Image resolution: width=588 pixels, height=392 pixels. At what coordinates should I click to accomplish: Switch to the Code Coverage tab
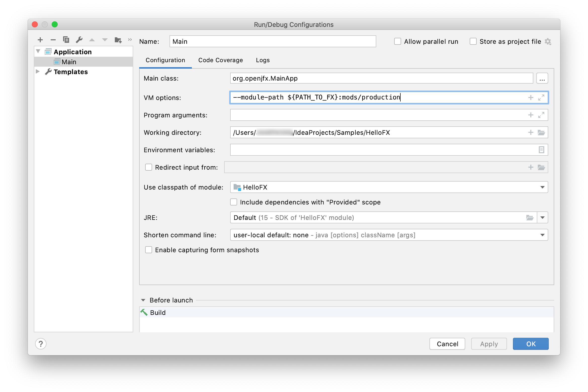pos(220,60)
